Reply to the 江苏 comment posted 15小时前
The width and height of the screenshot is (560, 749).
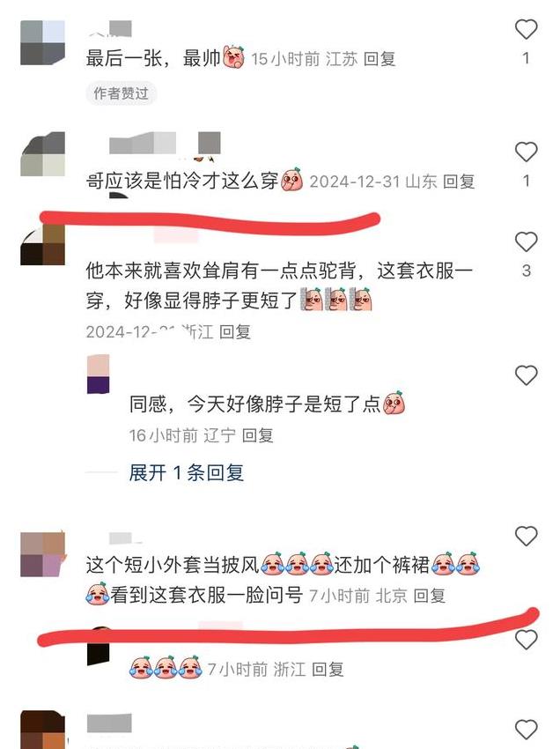pyautogui.click(x=379, y=59)
